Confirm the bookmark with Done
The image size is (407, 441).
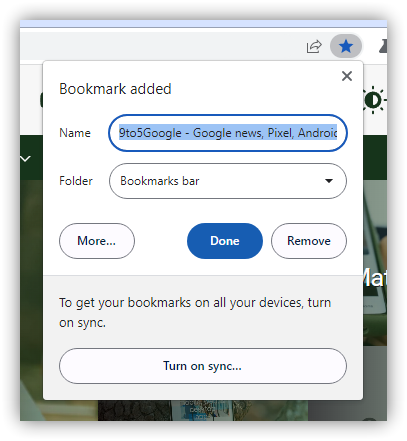click(x=225, y=241)
